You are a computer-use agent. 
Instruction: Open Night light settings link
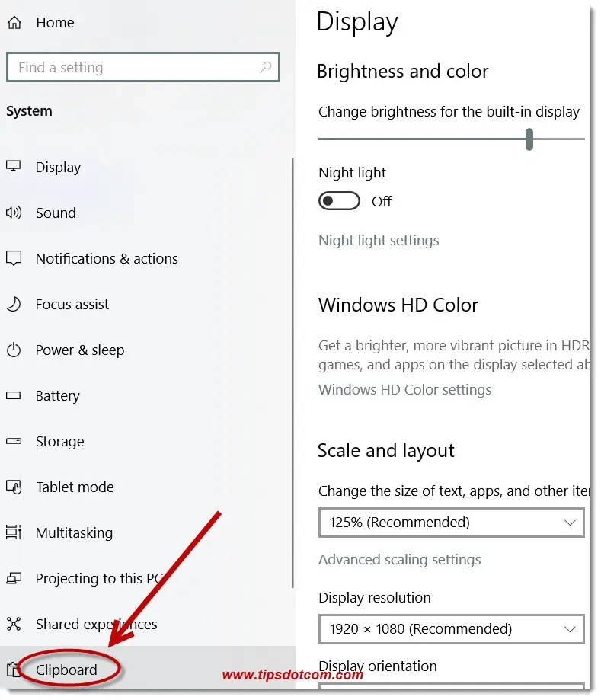pos(379,240)
